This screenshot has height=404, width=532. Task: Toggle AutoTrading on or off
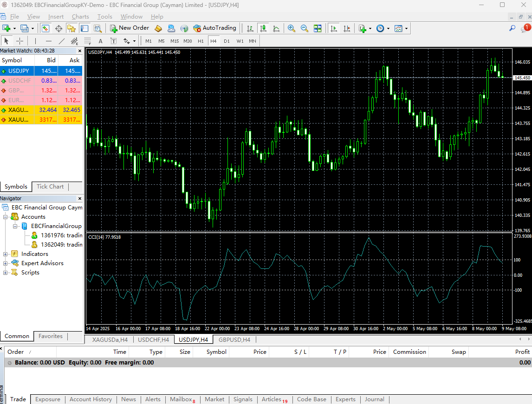(214, 28)
